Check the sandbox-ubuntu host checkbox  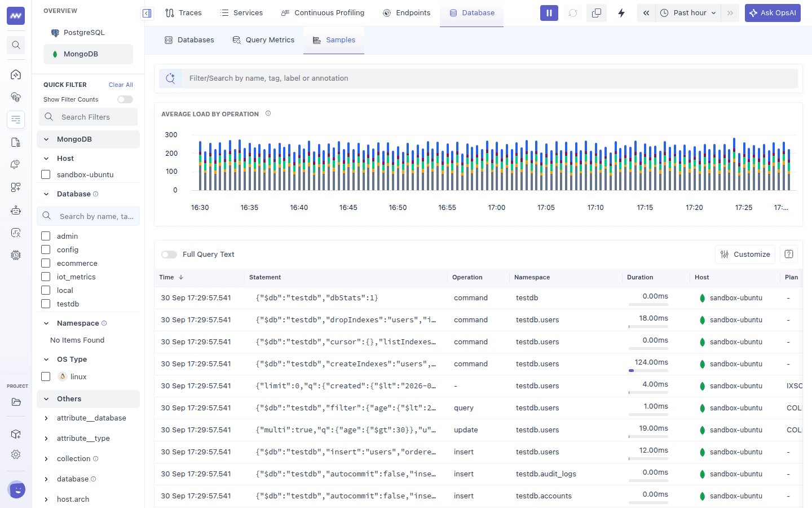(x=46, y=174)
